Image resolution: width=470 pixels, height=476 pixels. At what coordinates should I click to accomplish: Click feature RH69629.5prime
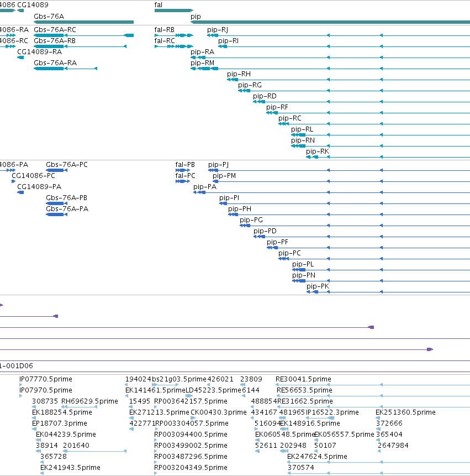89,401
